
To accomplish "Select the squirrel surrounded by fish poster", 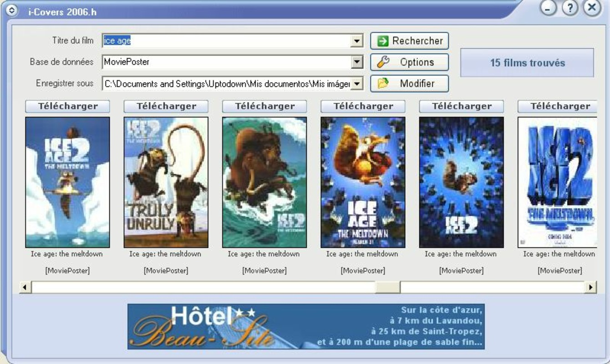I will click(x=462, y=182).
